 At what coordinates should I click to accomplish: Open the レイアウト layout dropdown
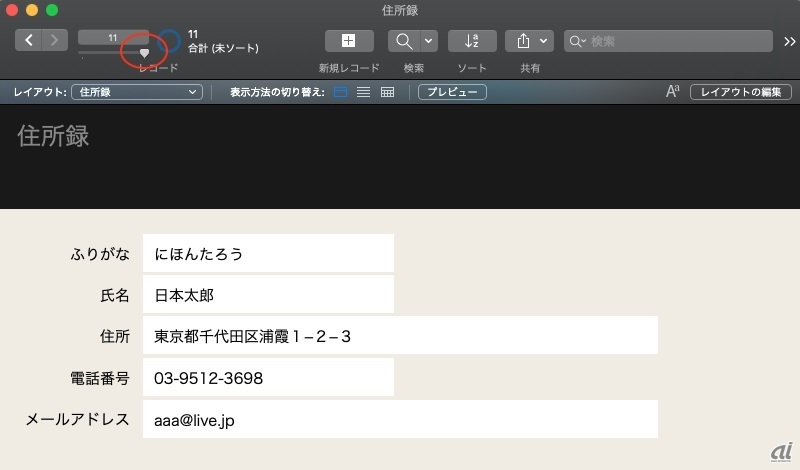click(x=137, y=92)
